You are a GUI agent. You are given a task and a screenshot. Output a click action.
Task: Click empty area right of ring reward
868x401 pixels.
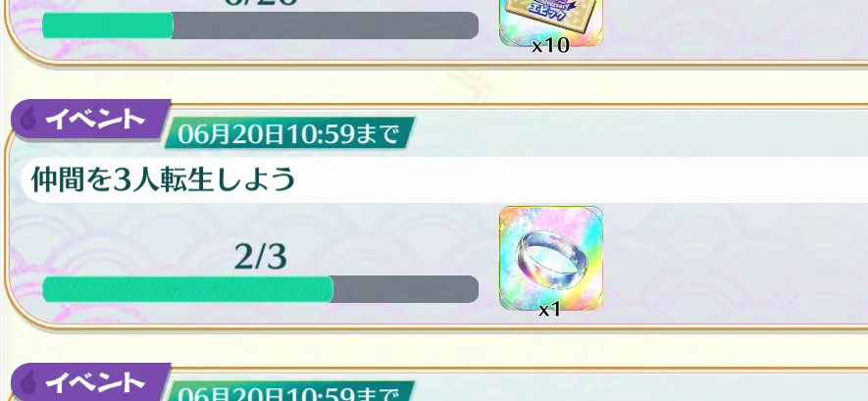point(731,258)
